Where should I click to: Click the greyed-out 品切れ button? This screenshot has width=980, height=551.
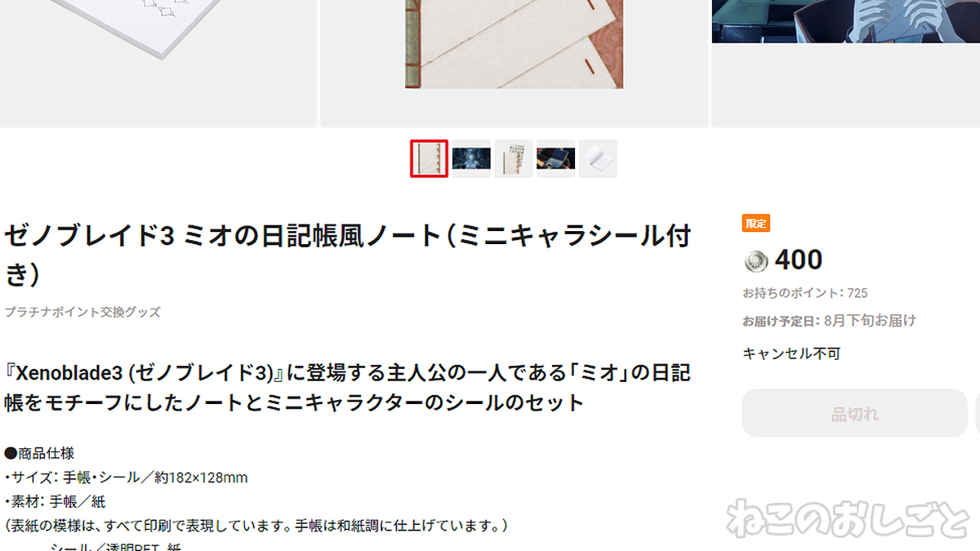[855, 414]
